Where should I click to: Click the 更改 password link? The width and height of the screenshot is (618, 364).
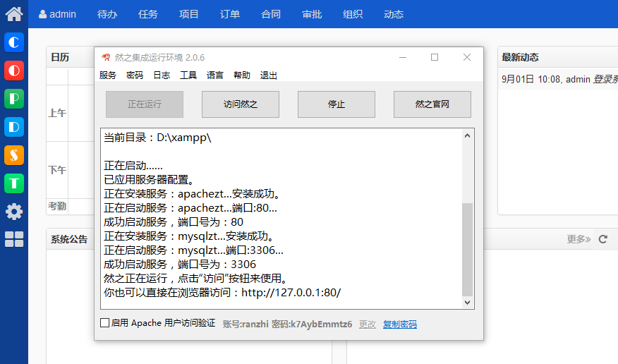(368, 324)
